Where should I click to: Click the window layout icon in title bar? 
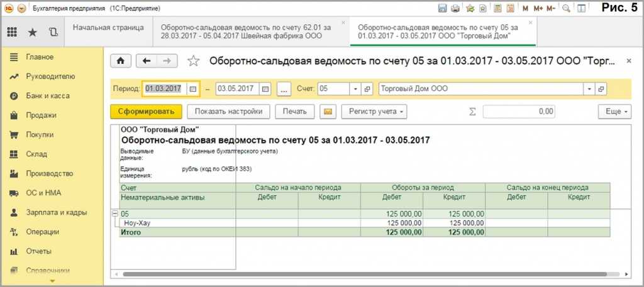tap(581, 8)
